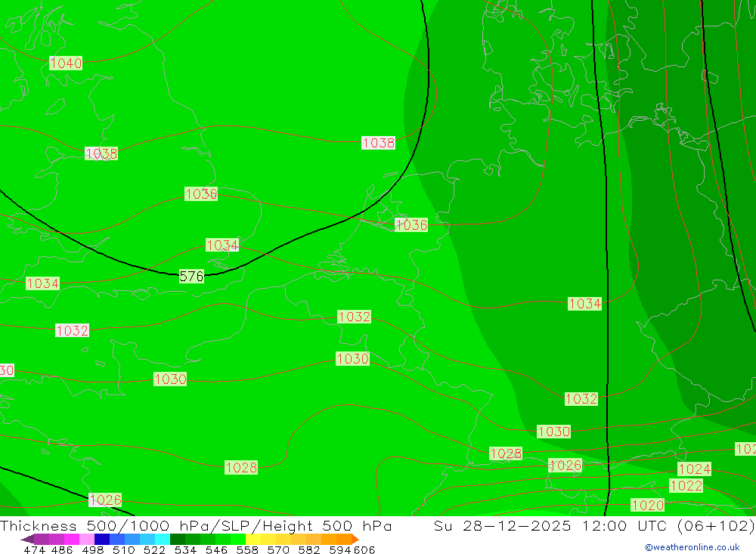Click the orange arrow at the legend's right end

pos(355,539)
